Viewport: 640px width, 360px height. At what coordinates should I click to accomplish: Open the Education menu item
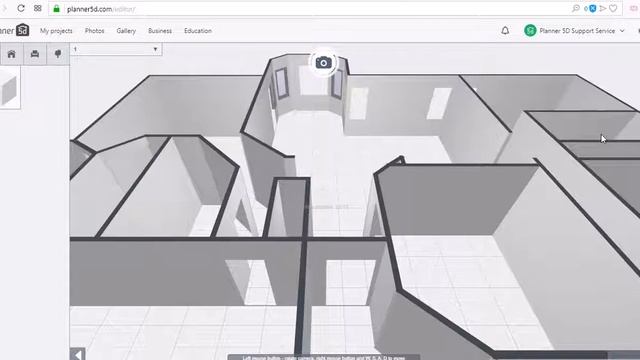(x=198, y=31)
